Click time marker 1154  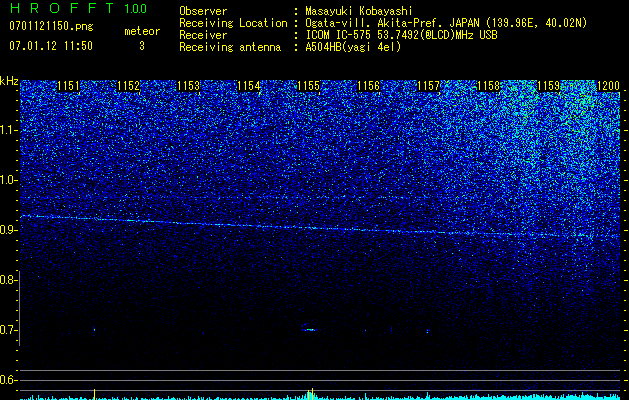[x=248, y=86]
